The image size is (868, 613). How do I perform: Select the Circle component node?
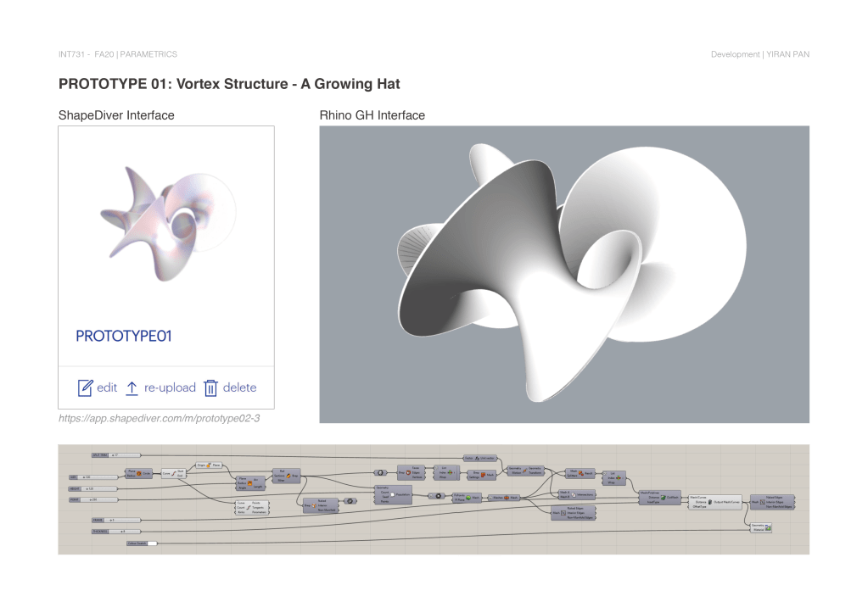pyautogui.click(x=139, y=471)
